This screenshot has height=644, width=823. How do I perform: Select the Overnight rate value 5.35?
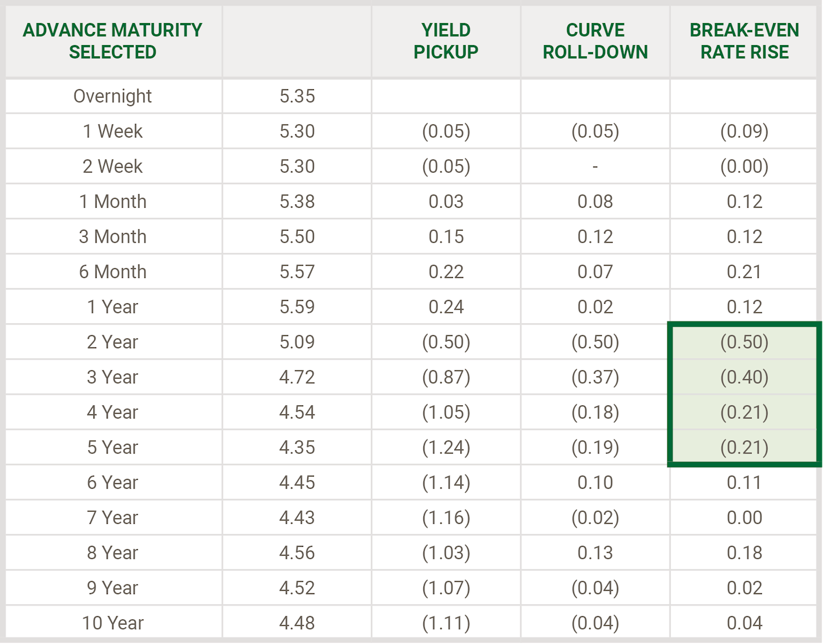[x=297, y=96]
